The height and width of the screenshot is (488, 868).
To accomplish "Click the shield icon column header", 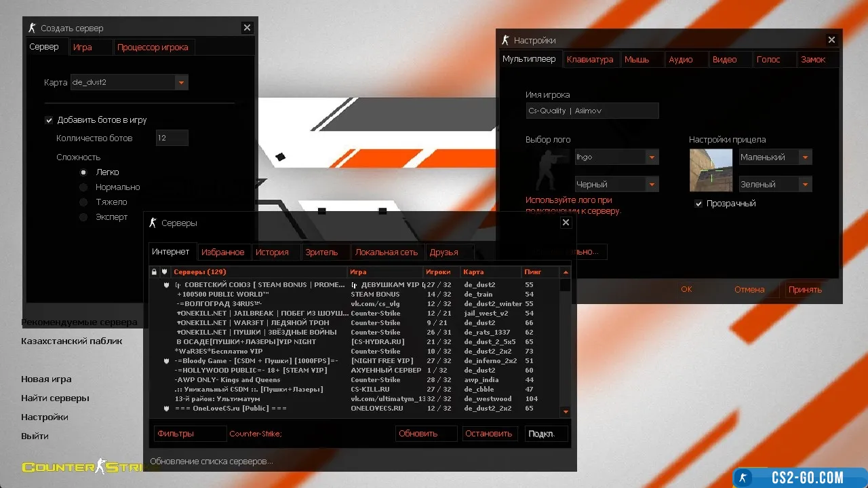I will point(164,272).
